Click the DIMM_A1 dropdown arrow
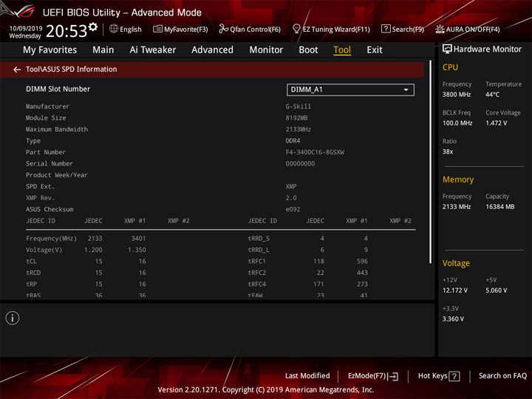The width and height of the screenshot is (532, 399). 406,90
